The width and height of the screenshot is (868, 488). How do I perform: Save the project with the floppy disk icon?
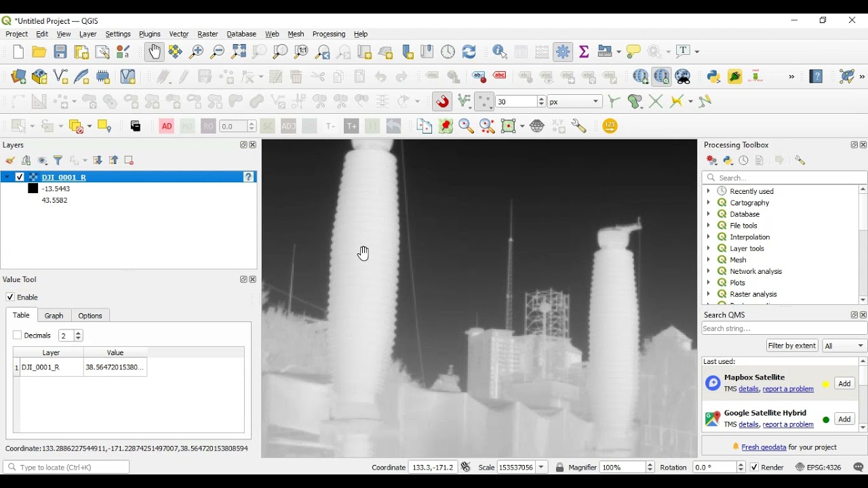pos(60,52)
